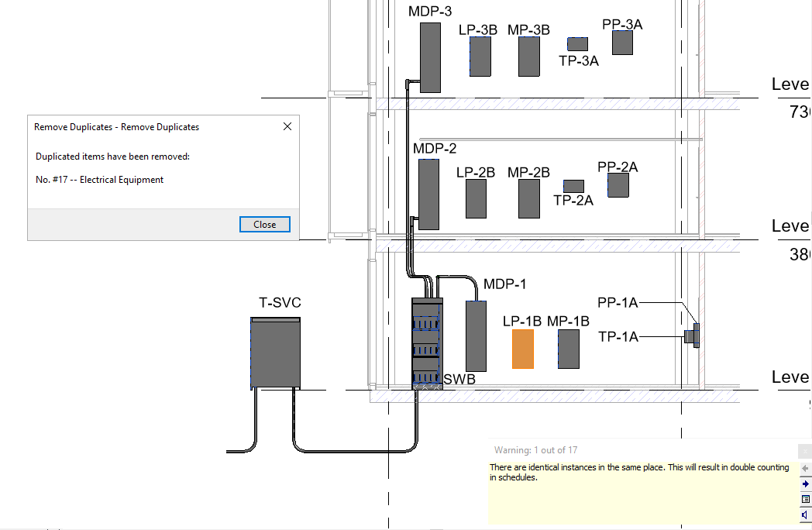
Task: Click the speaker icon in the warning panel
Action: tap(805, 515)
